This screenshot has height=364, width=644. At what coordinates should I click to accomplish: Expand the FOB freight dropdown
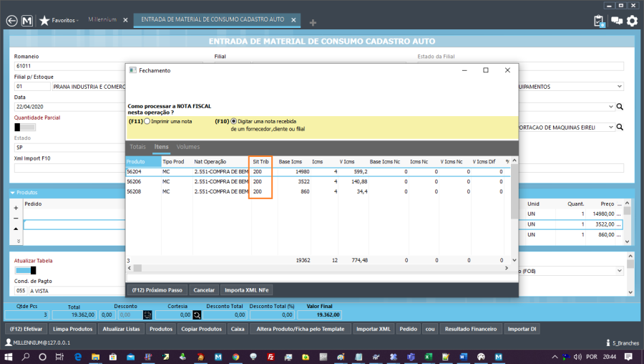(619, 271)
